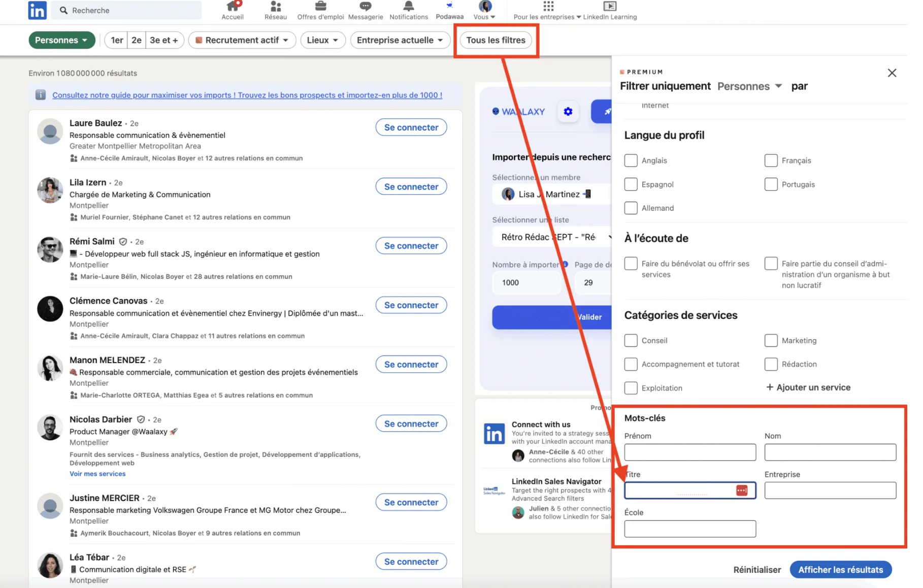Image resolution: width=923 pixels, height=588 pixels.
Task: Click the verification badge next to Nicolas Darbier
Action: (141, 419)
